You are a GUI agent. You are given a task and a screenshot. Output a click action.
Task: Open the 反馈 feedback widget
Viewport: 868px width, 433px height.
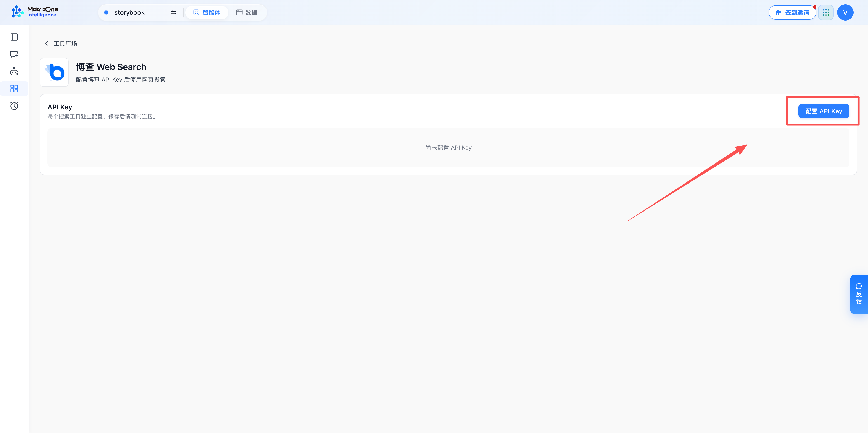(x=859, y=294)
